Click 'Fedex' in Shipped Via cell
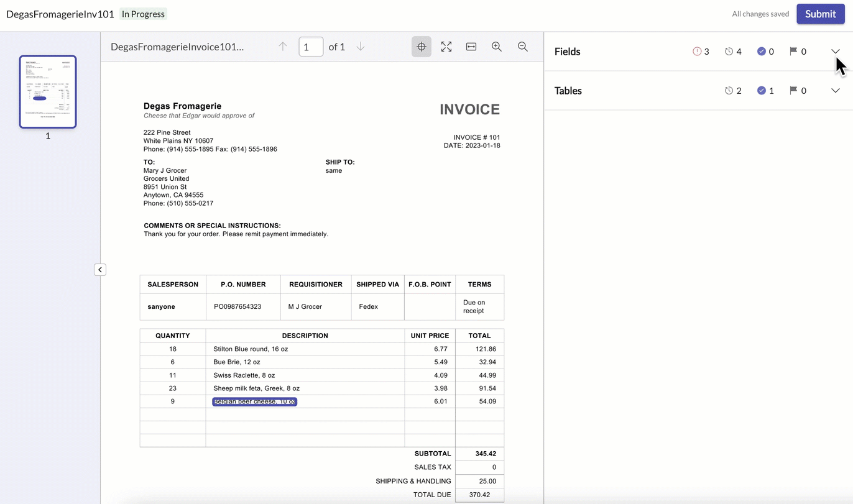This screenshot has height=504, width=853. coord(369,306)
